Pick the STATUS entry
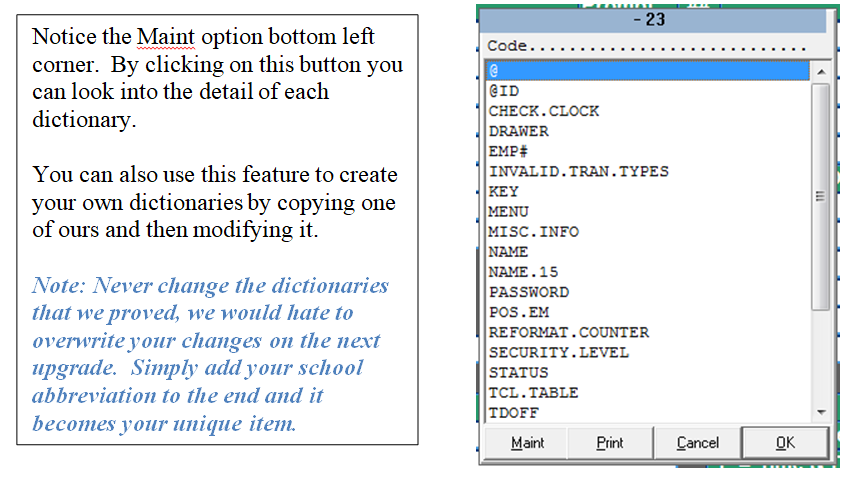 point(518,372)
